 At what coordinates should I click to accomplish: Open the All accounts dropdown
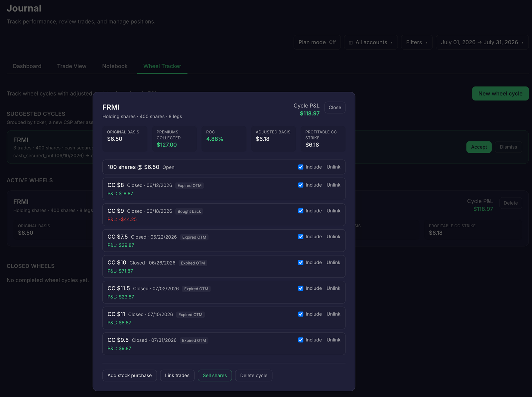coord(371,42)
